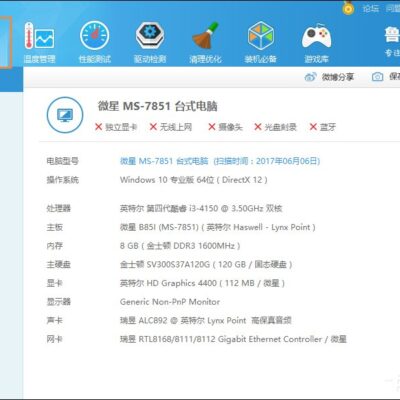
Task: Click the 蓝牙 feature label
Action: [328, 127]
